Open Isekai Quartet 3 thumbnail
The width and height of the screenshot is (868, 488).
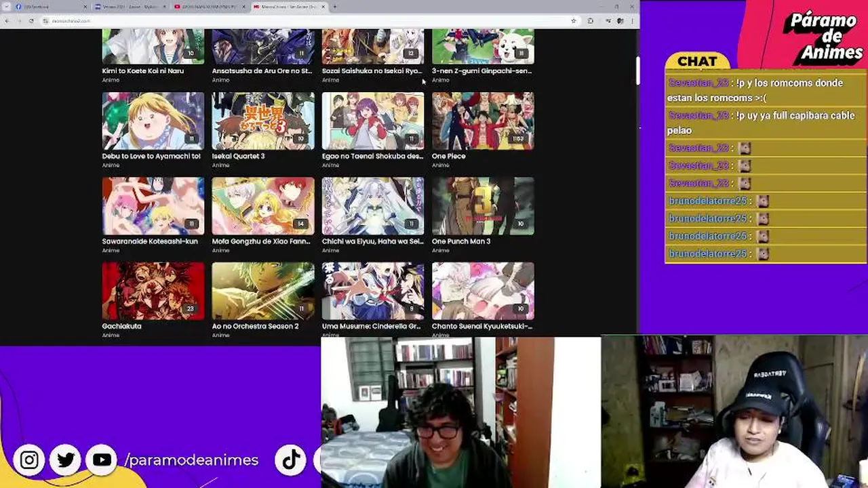(263, 121)
